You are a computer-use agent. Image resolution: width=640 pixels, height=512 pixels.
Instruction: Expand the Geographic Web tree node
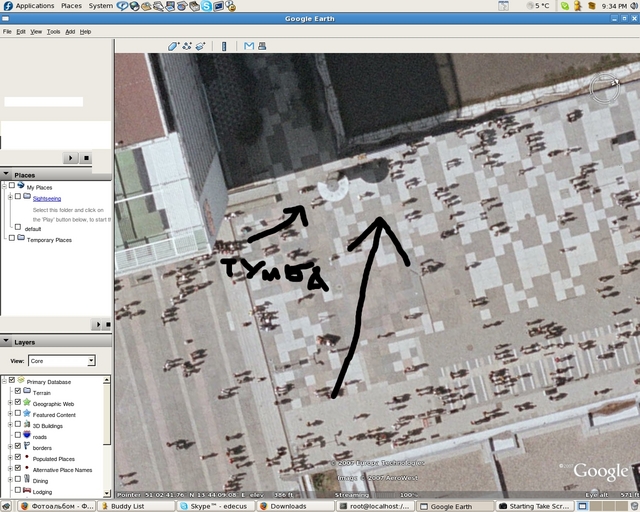[x=10, y=403]
